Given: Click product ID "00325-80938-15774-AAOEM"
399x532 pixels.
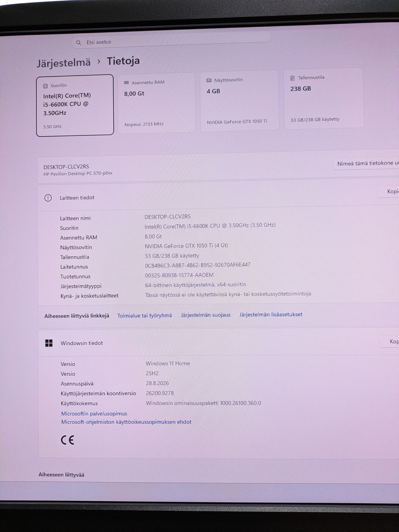Looking at the screenshot, I should point(179,275).
